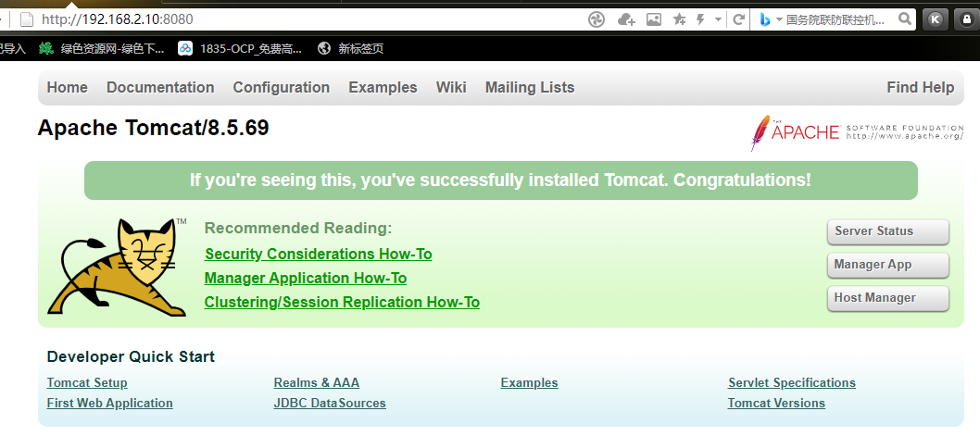
Task: Open Mailing Lists in the nav bar
Action: coord(530,87)
